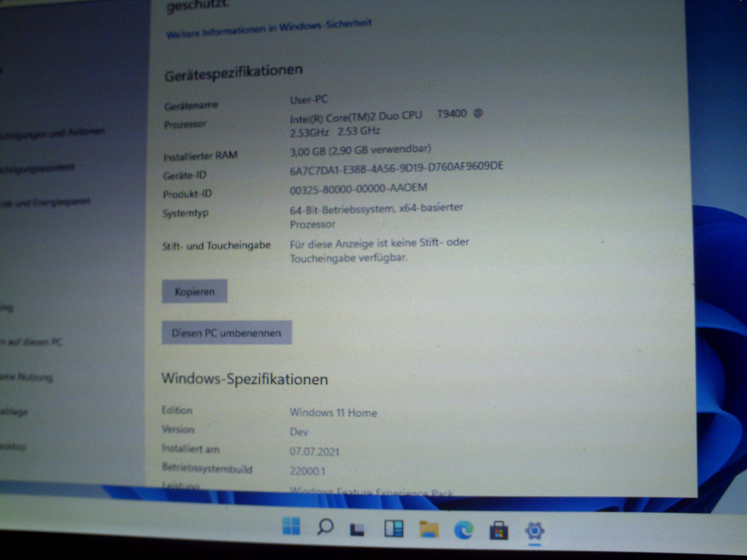747x560 pixels.
Task: Select the edition value Windows 11 Home
Action: click(333, 412)
